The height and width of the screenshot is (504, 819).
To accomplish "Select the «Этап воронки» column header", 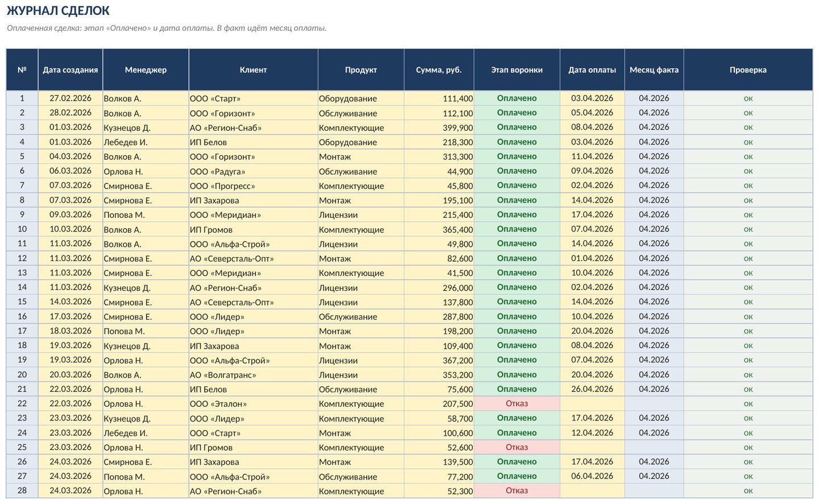I will [x=517, y=70].
